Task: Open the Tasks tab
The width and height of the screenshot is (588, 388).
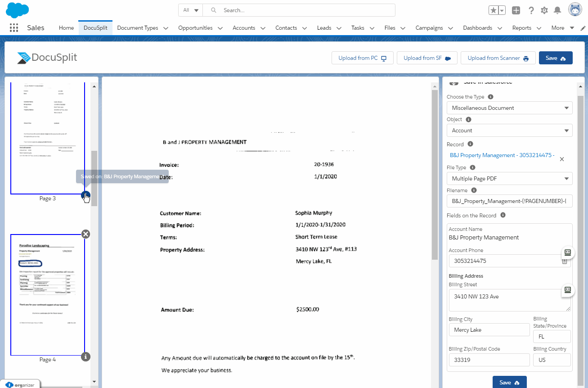Action: [358, 28]
